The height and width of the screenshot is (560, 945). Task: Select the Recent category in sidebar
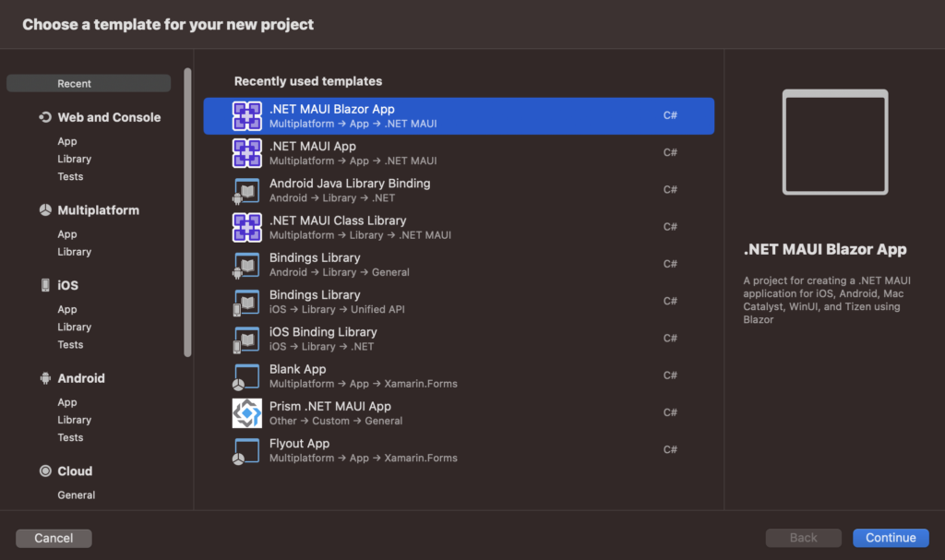coord(89,83)
